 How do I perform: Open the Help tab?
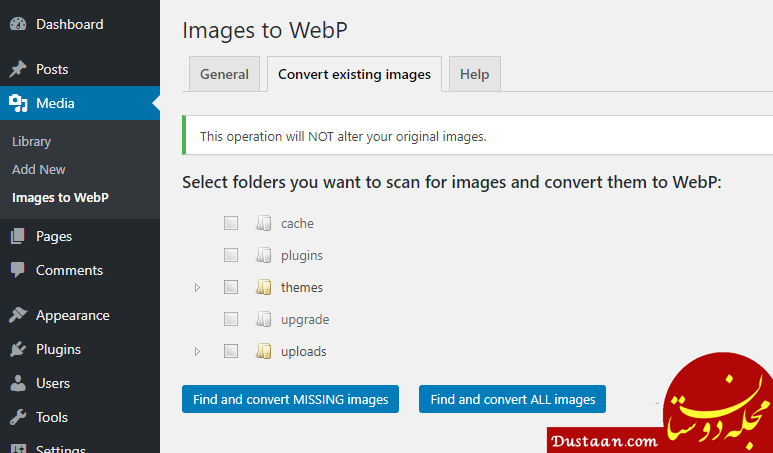(x=475, y=74)
